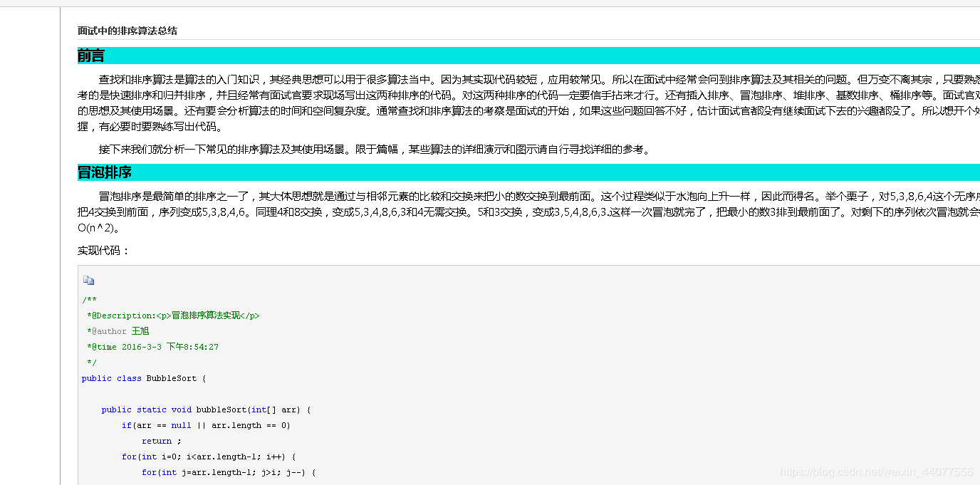
Task: Click the cyan highlight bar of 前言
Action: pos(499,56)
